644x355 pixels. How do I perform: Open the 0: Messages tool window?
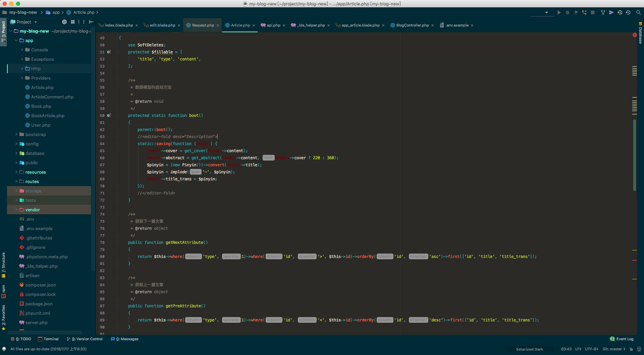124,339
